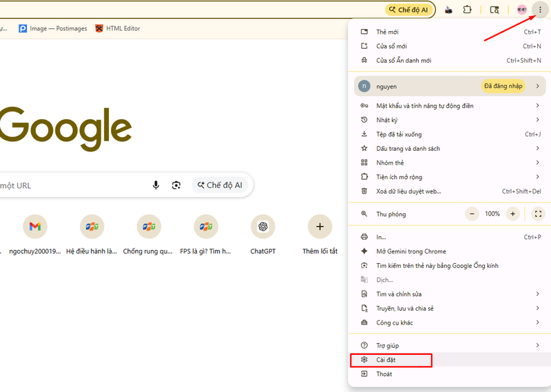
Task: Select "Thẻ mới" menu item
Action: click(449, 32)
